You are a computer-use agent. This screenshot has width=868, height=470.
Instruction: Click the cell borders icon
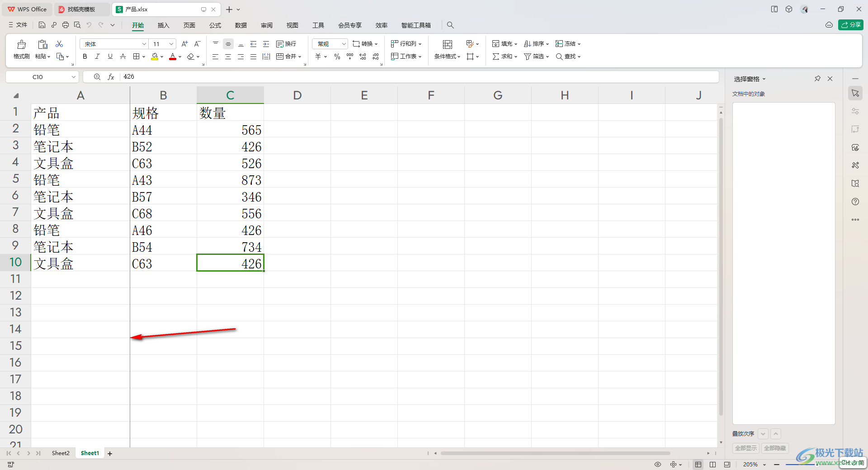tap(136, 56)
